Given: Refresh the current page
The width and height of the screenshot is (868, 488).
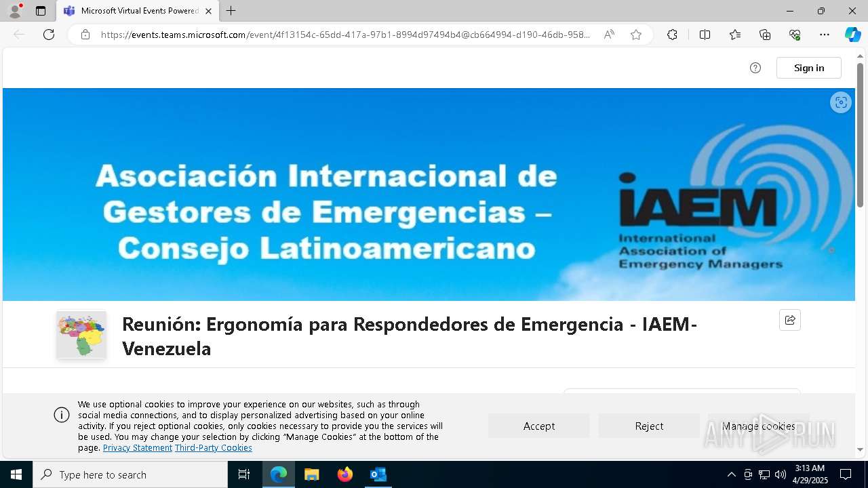Looking at the screenshot, I should [49, 35].
